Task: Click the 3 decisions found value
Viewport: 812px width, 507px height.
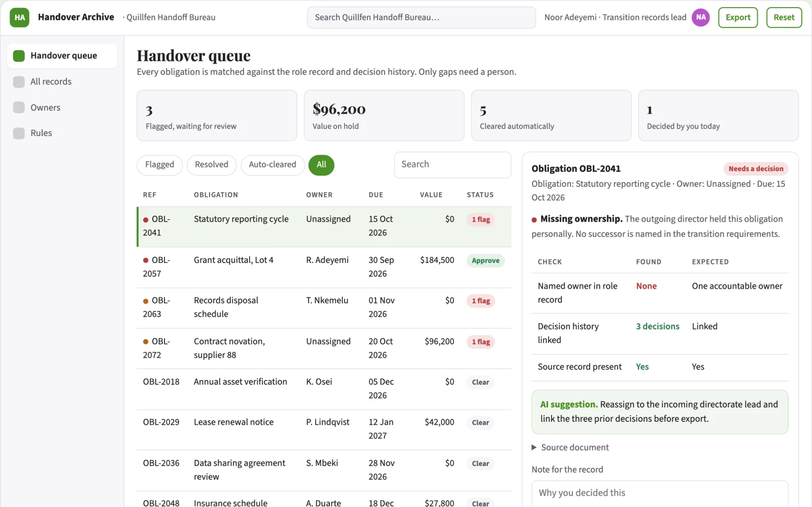Action: point(658,326)
